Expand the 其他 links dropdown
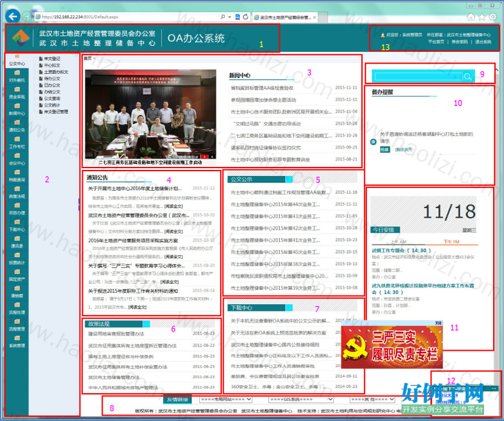The height and width of the screenshot is (421, 504). click(372, 399)
